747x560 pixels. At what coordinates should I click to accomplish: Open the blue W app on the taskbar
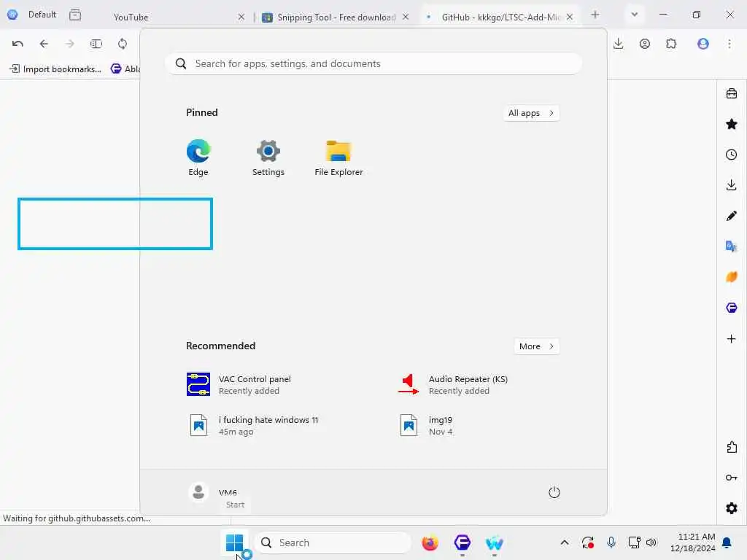point(494,542)
